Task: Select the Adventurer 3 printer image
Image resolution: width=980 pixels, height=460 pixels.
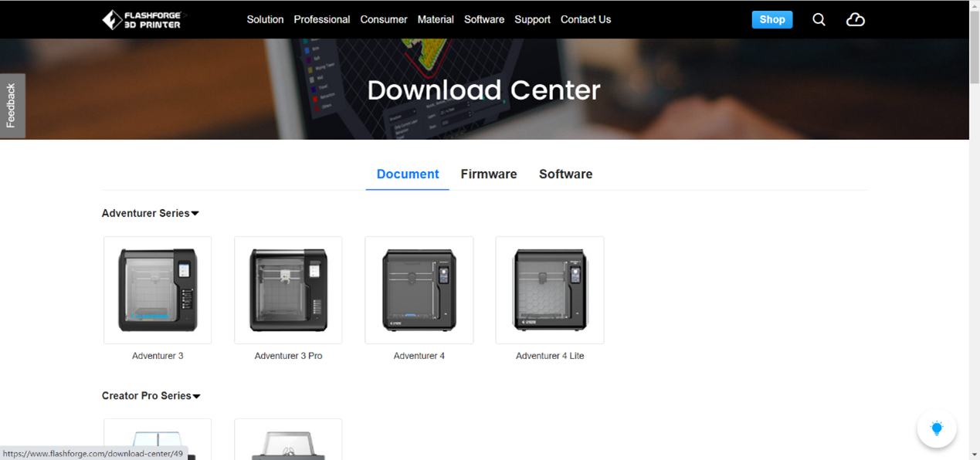Action: pyautogui.click(x=158, y=290)
